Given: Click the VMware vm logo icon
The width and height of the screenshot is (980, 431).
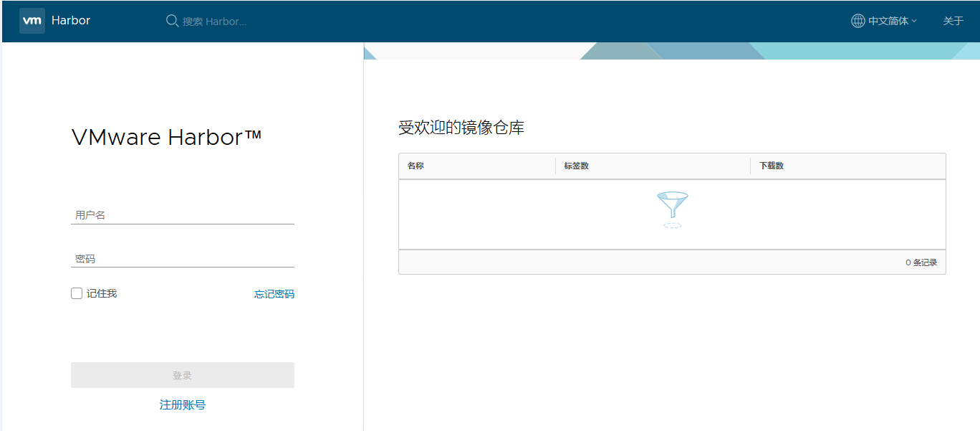Looking at the screenshot, I should tap(32, 21).
